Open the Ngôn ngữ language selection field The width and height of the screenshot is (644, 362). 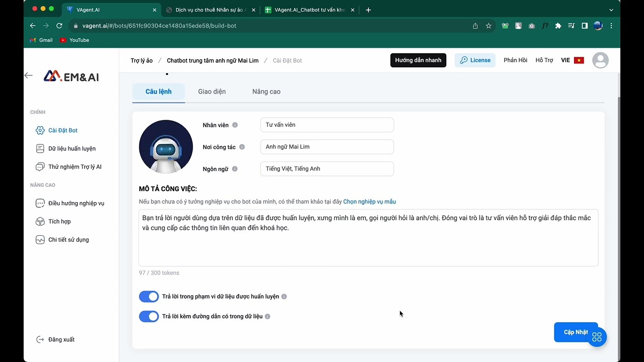click(x=327, y=169)
